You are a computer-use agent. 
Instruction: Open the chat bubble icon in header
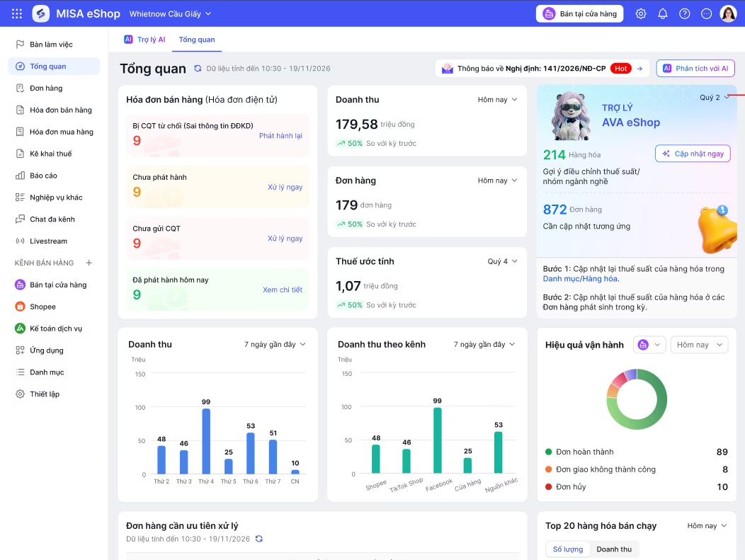coord(707,13)
